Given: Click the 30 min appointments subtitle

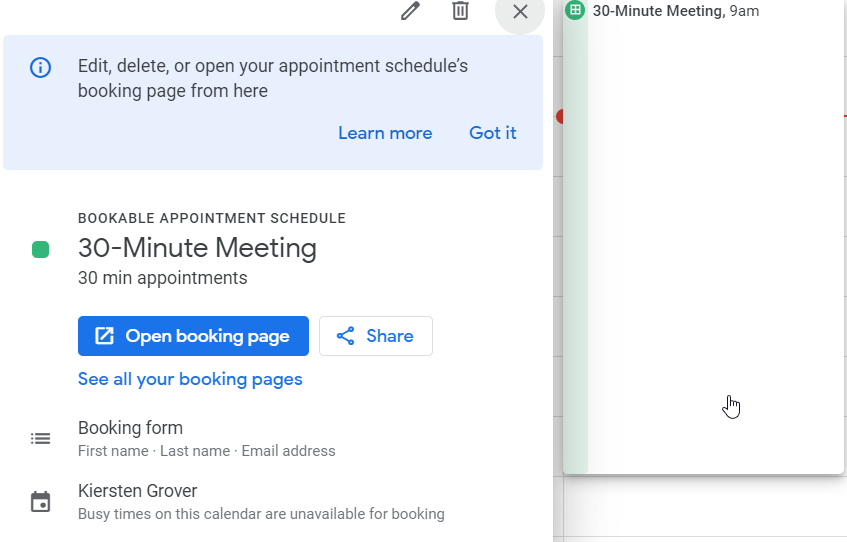Looking at the screenshot, I should 162,278.
